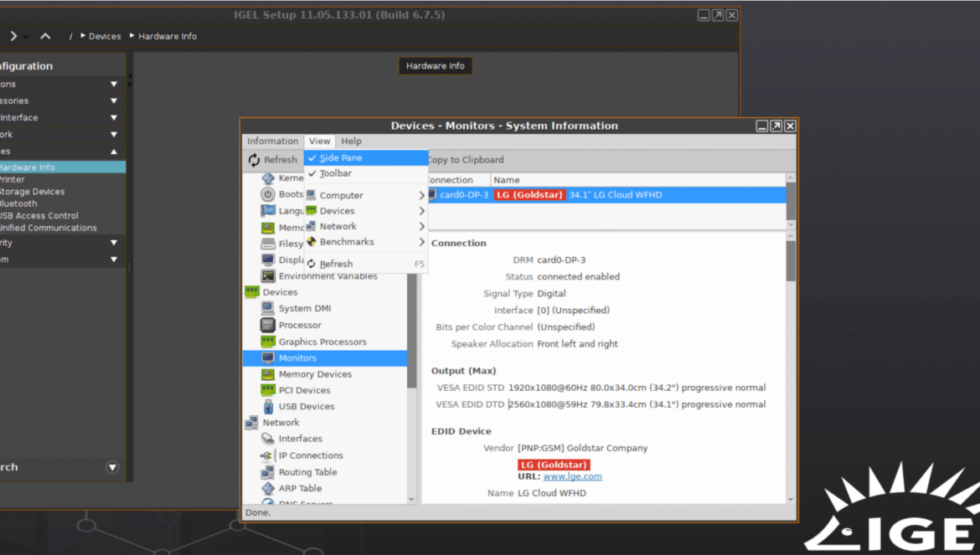980x555 pixels.
Task: Click the PCI Devices icon
Action: (267, 390)
